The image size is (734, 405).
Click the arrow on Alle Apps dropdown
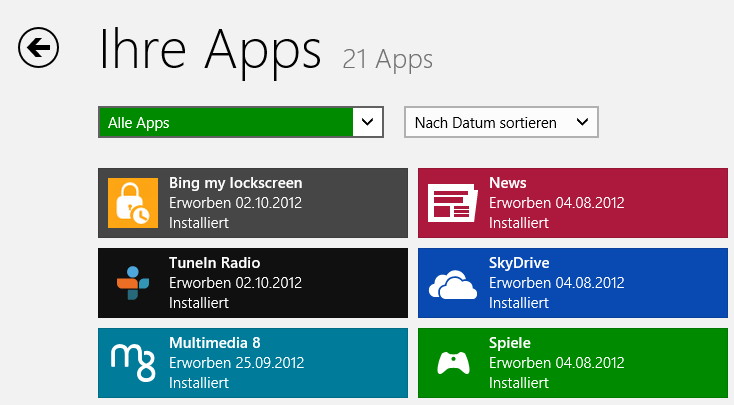click(x=368, y=122)
